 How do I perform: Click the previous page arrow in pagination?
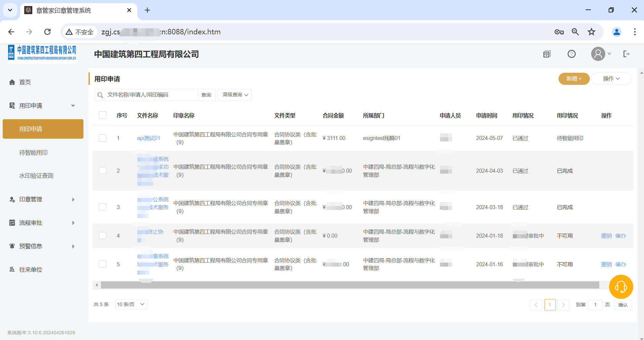536,305
